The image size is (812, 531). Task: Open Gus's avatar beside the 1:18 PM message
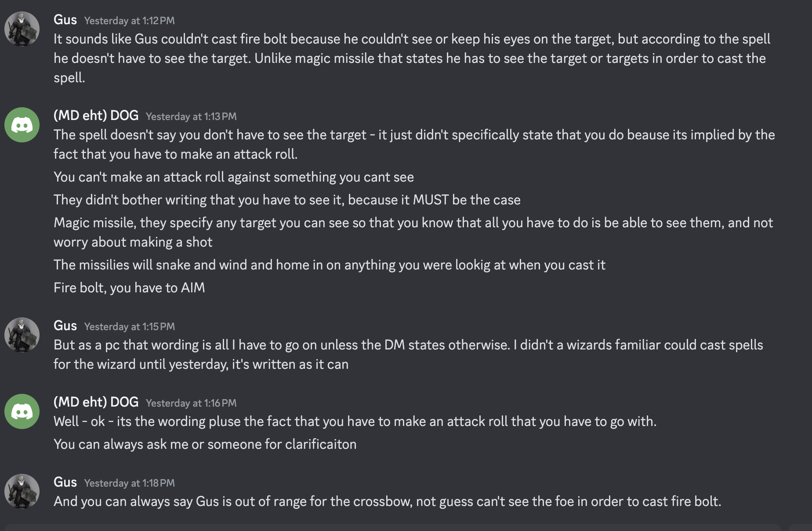(x=22, y=491)
